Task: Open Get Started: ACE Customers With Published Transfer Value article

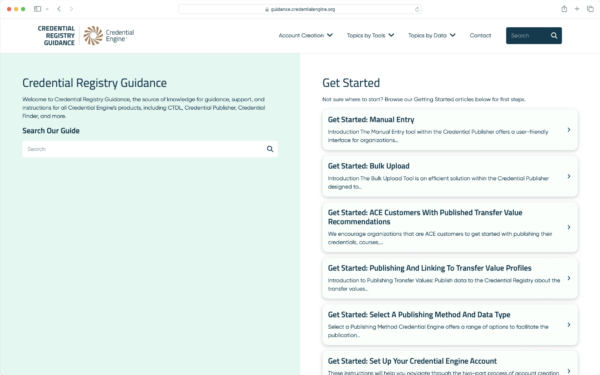Action: click(450, 227)
